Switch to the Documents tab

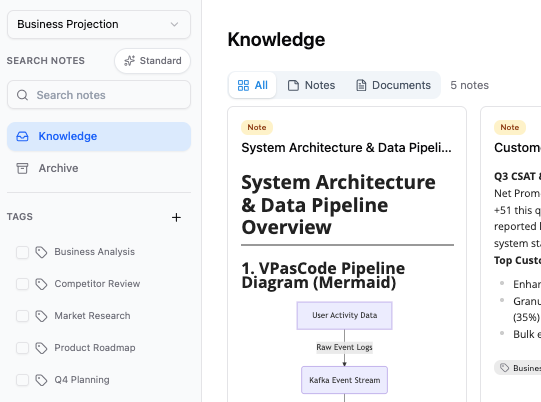(394, 85)
